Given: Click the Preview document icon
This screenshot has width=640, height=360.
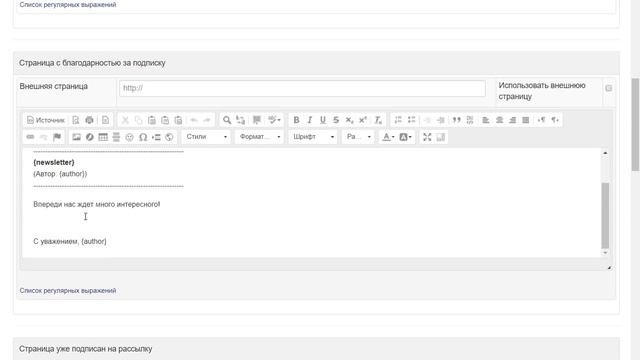Looking at the screenshot, I should (x=76, y=120).
